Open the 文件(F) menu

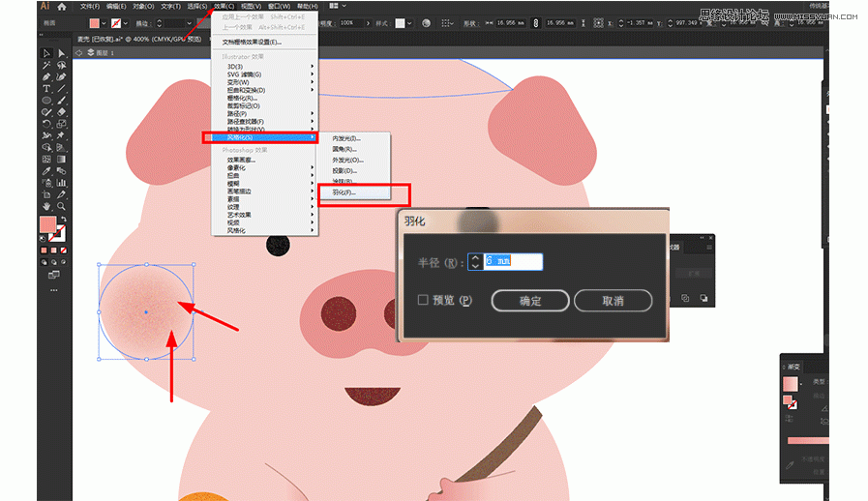tap(90, 6)
